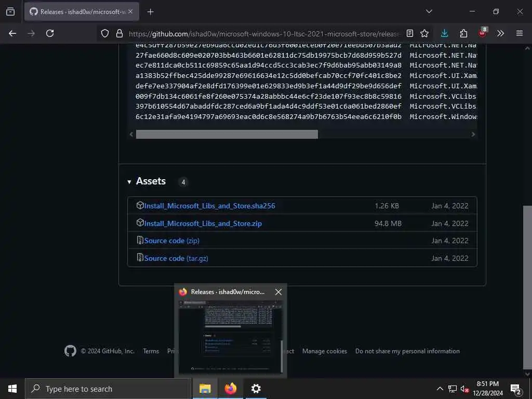Screen dimensions: 532x399
Task: Open Firefox application hamburger menu
Action: [x=520, y=33]
